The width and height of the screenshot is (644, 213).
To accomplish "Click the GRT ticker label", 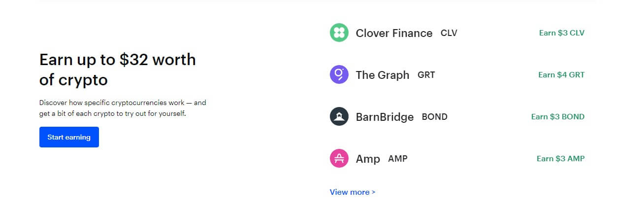I will coord(426,75).
